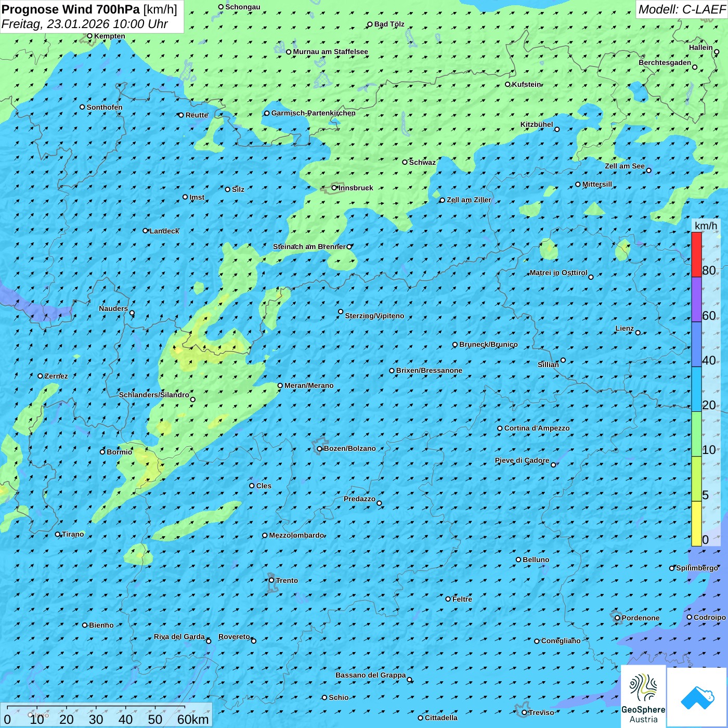Click the 'Bassano del Grappa' label
728x728 pixels.
(x=370, y=675)
